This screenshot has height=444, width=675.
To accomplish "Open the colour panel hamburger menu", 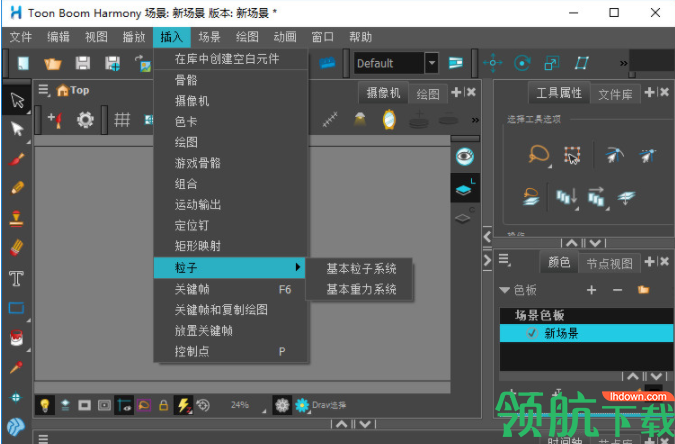I will 504,260.
